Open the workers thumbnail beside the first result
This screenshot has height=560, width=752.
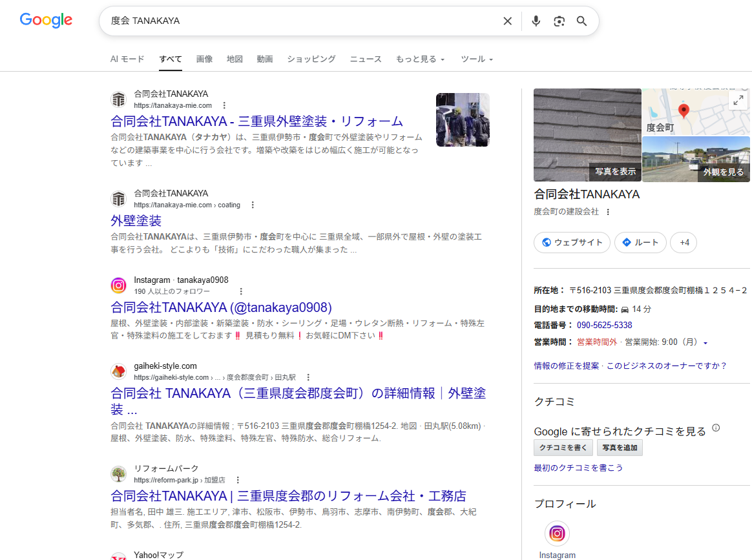click(463, 120)
